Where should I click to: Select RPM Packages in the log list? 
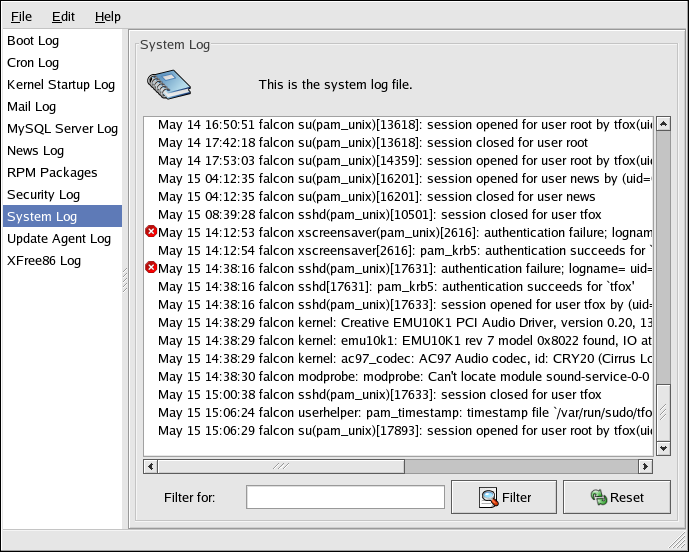tap(50, 173)
